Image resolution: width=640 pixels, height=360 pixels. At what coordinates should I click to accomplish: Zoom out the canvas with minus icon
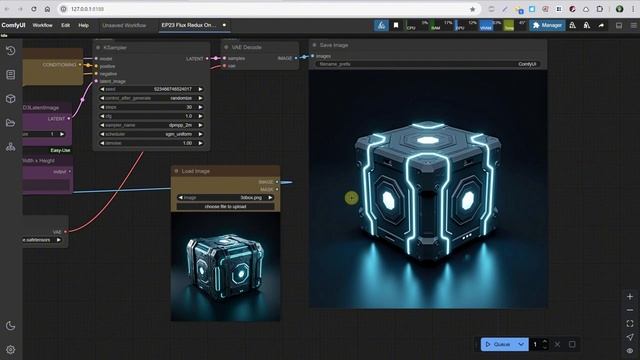[630, 310]
